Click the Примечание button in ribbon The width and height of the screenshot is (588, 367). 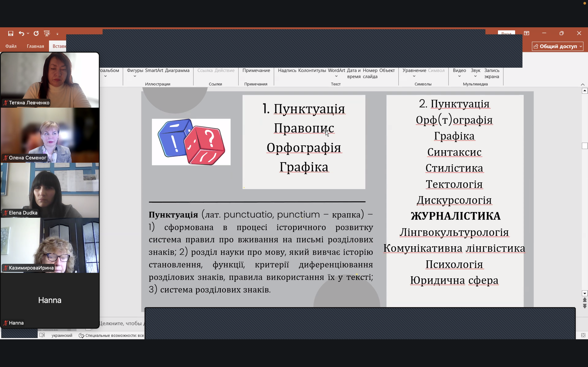(256, 70)
